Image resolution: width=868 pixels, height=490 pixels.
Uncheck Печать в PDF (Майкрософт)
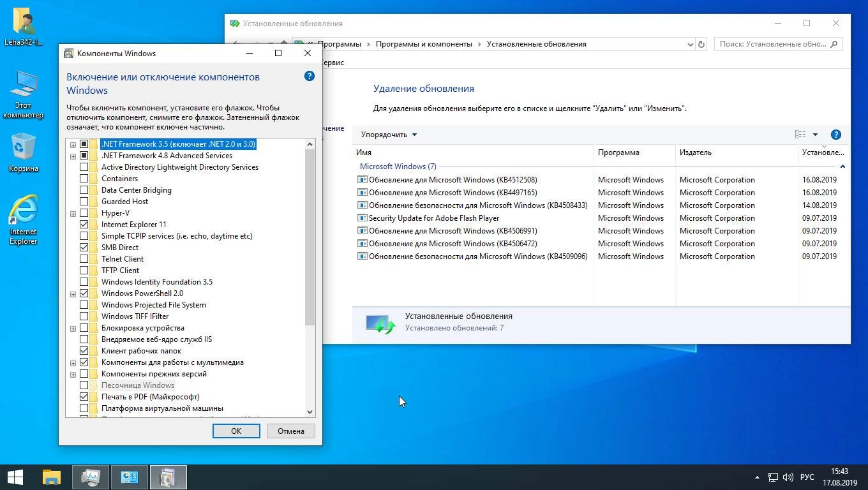(84, 397)
